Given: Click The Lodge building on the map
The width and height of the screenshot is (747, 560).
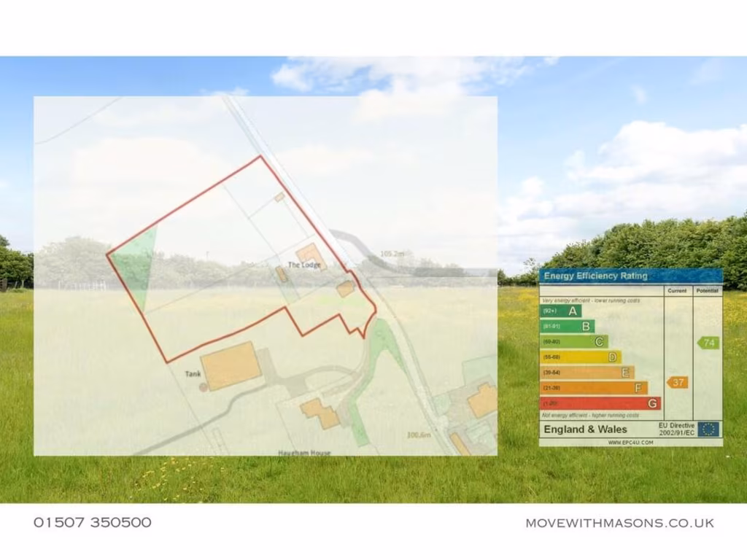Looking at the screenshot, I should [311, 254].
